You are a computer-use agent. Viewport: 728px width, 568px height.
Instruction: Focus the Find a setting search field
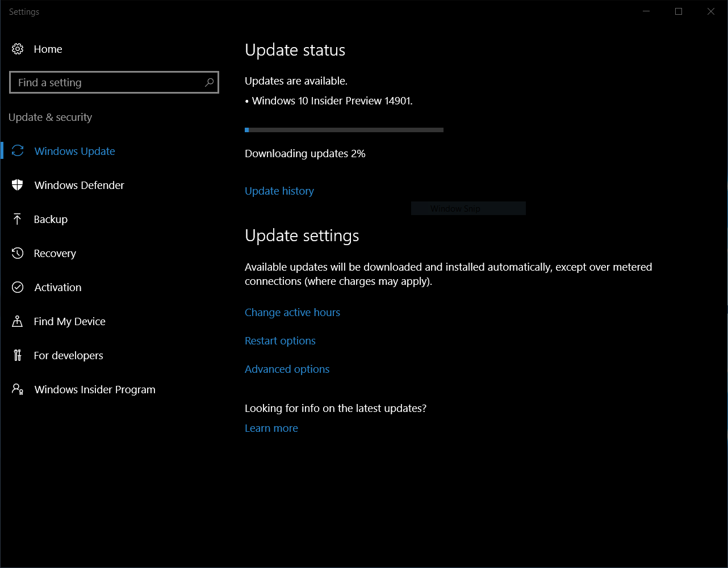coord(108,83)
